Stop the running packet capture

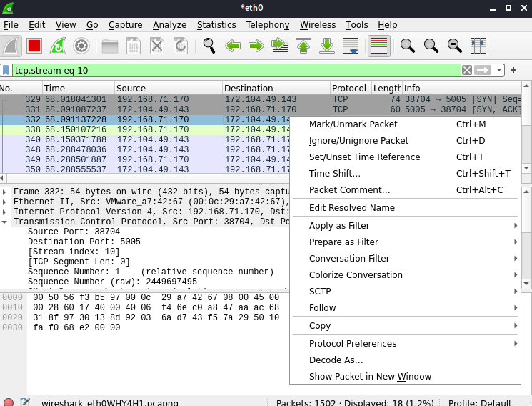click(x=34, y=46)
